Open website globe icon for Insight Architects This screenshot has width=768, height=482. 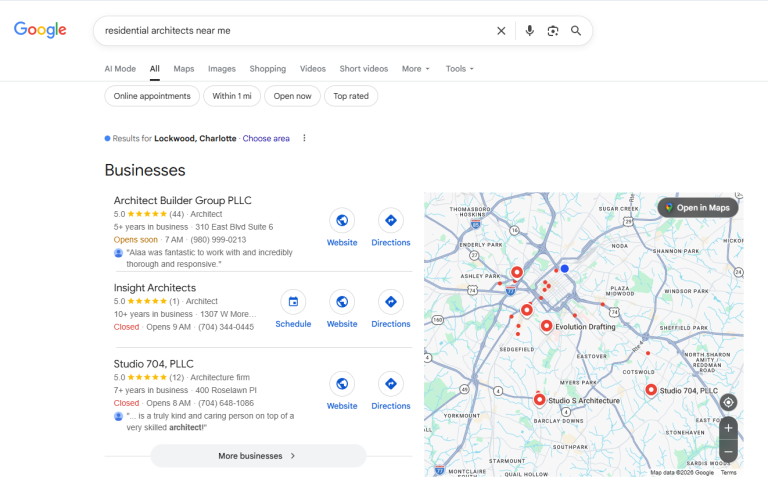(342, 302)
